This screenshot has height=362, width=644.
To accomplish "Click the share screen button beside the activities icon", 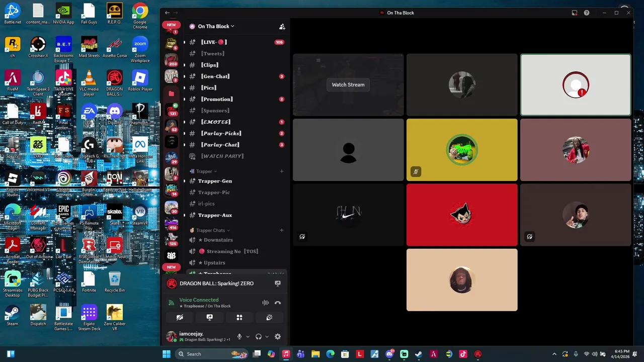I will click(x=209, y=317).
